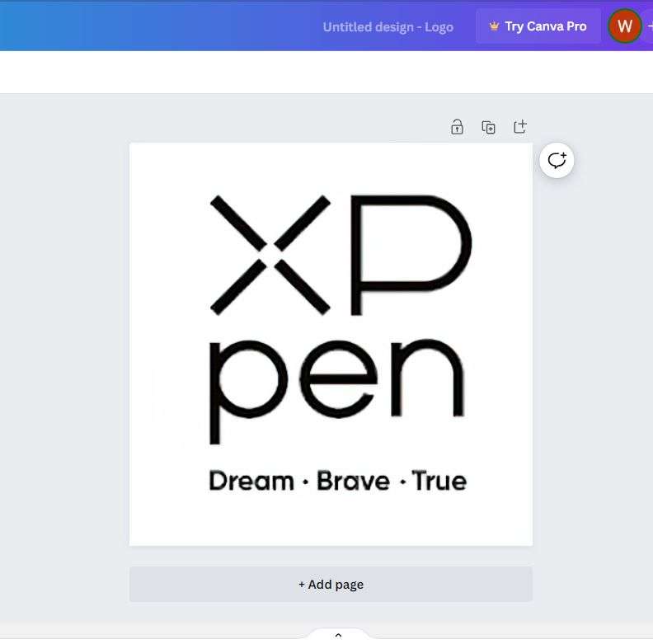Screen dimensions: 653x644
Task: Toggle the page lock icon
Action: click(x=457, y=127)
